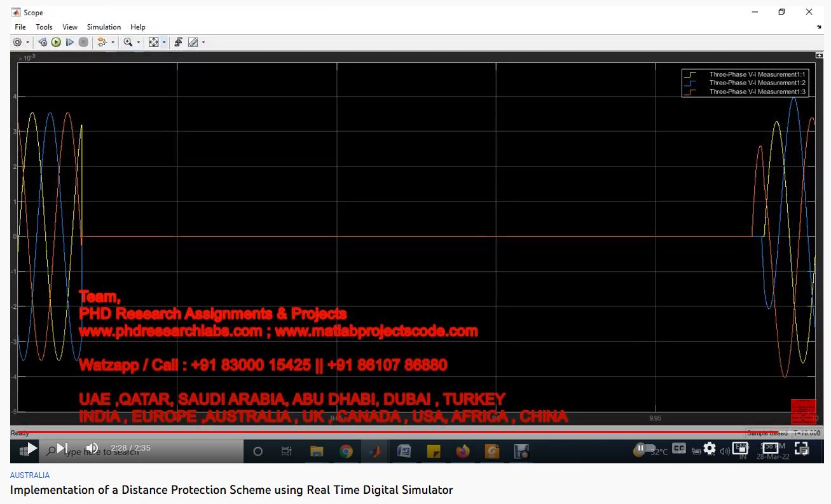This screenshot has height=504, width=831.
Task: Minimize the Scope window
Action: click(x=754, y=12)
